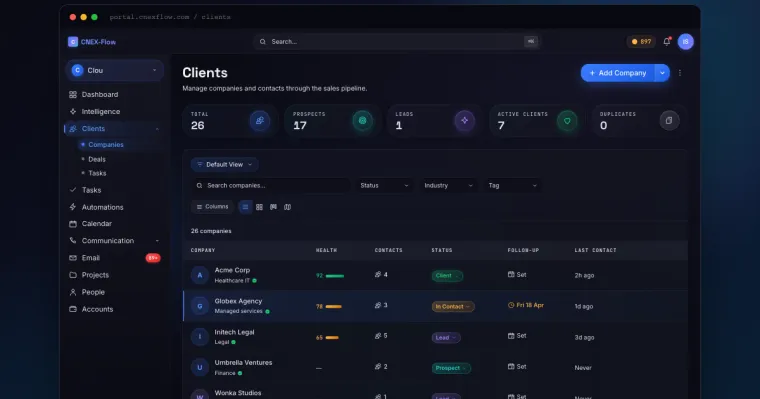Open the Clou workspace switcher

point(114,70)
